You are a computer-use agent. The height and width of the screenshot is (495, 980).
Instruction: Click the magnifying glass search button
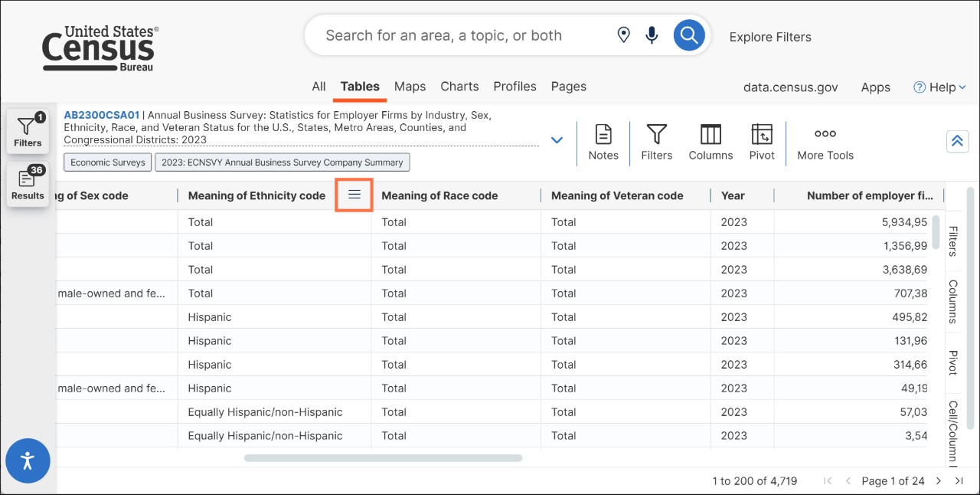click(688, 35)
